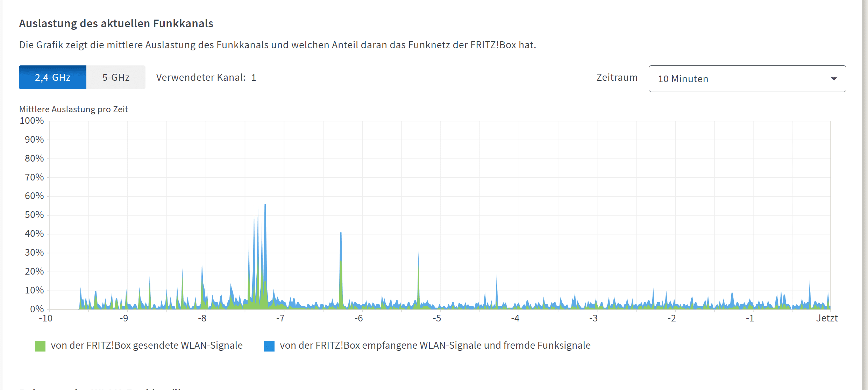Switch to the 2,4-GHz band tab
The image size is (868, 390).
pos(52,77)
